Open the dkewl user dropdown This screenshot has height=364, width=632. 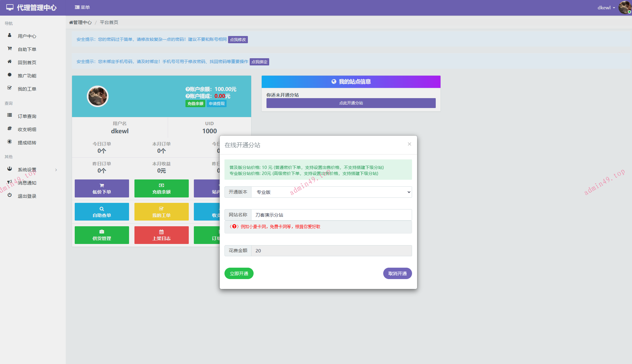[606, 8]
